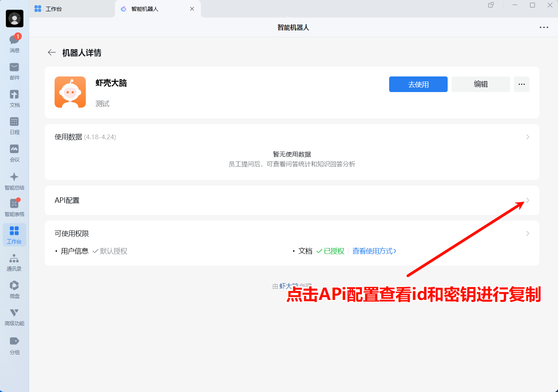
Task: Click the 去使用 button
Action: [418, 84]
